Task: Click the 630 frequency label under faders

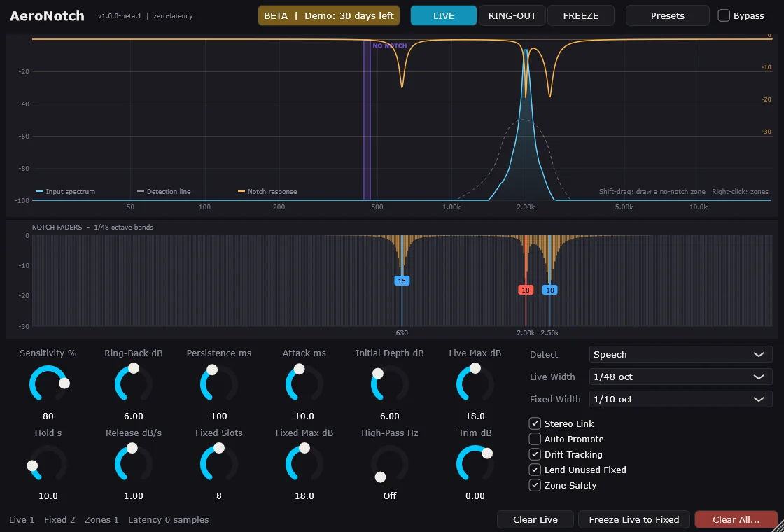Action: click(402, 333)
